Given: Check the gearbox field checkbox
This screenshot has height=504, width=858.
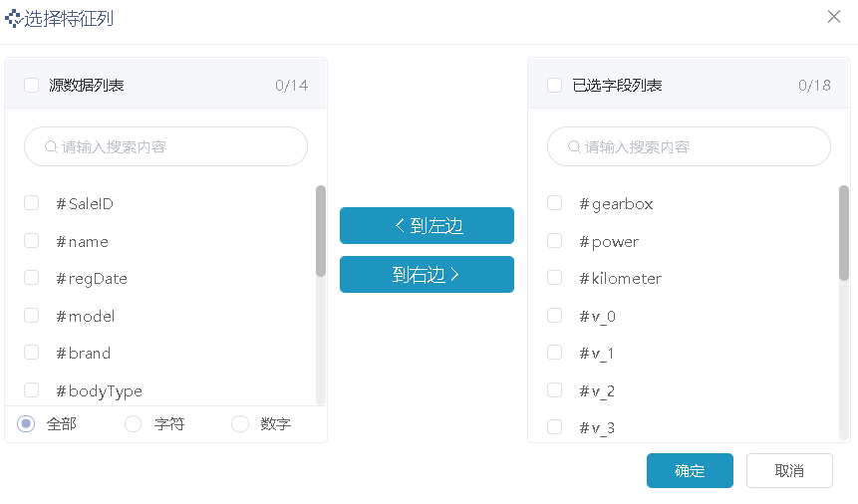Looking at the screenshot, I should tap(555, 203).
